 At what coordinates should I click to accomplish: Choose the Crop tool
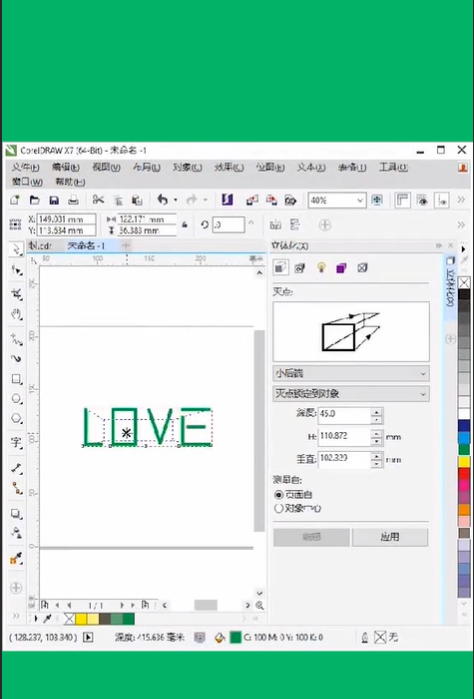pos(16,294)
